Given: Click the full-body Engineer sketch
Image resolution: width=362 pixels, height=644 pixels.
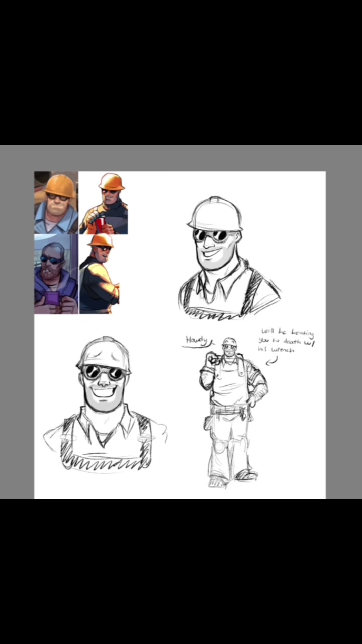Looking at the screenshot, I should pos(233,413).
